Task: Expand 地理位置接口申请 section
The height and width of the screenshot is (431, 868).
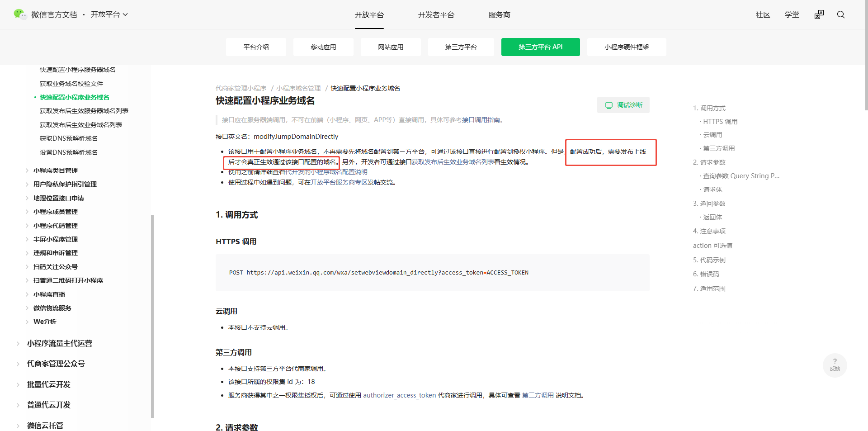Action: [x=59, y=198]
